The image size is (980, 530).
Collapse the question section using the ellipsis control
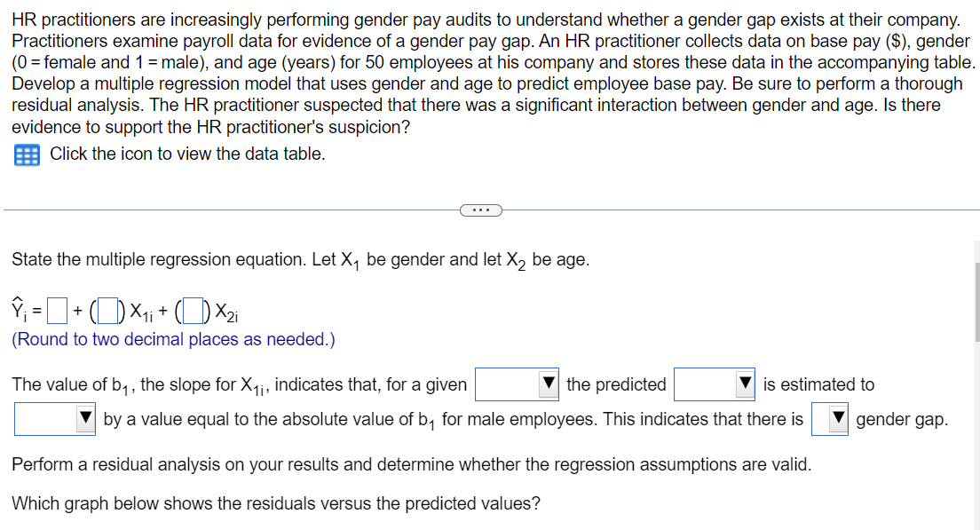coord(482,210)
